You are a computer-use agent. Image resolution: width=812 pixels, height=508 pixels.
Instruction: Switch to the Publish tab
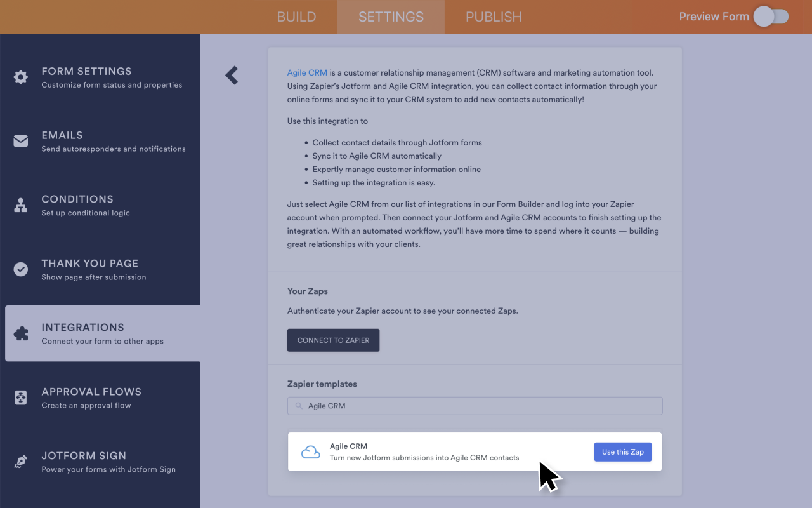[494, 17]
